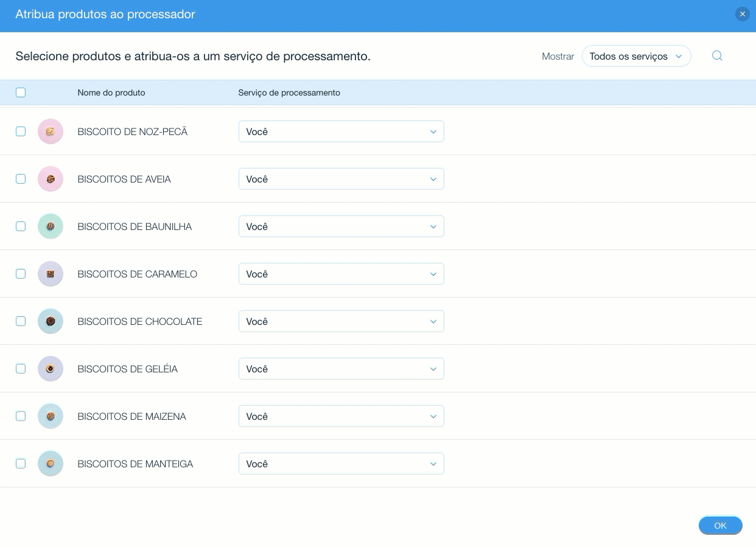Click BISCOITOS DE BAUNILHA product image
Viewport: 756px width, 547px height.
(x=51, y=226)
